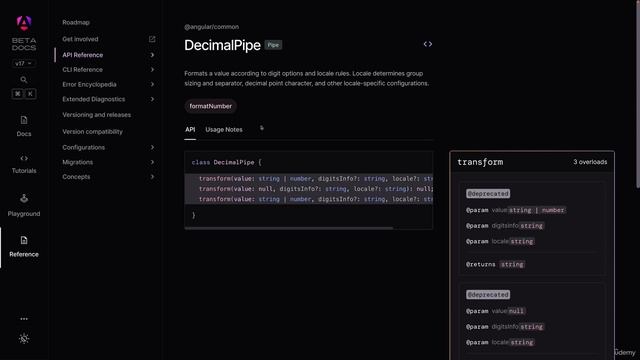
Task: Click the third transform overload code line
Action: [x=309, y=199]
